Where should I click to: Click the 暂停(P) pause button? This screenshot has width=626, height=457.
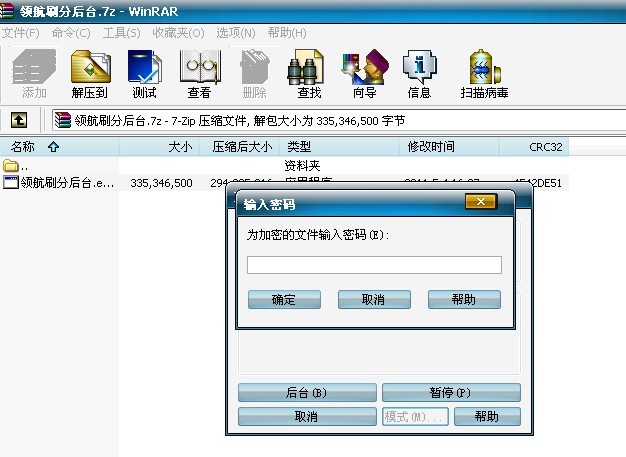point(451,393)
